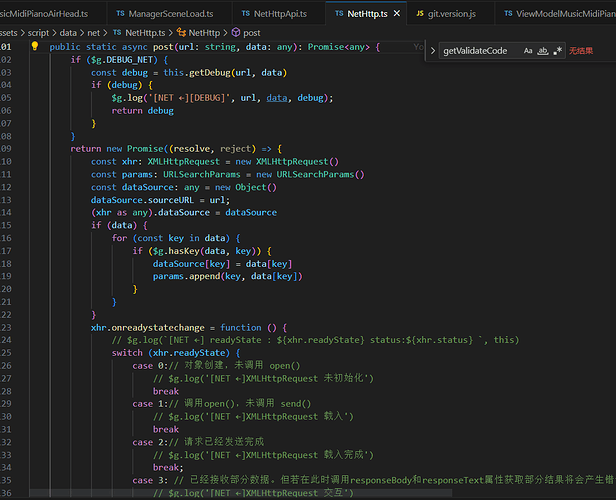Click 'params.append' call text

[x=186, y=276]
